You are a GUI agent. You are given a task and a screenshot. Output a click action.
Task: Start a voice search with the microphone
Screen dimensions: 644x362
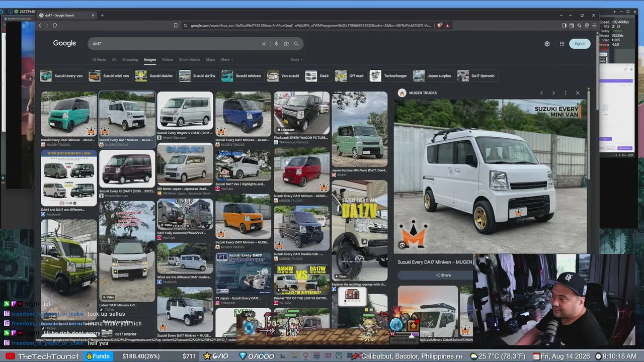coord(276,44)
